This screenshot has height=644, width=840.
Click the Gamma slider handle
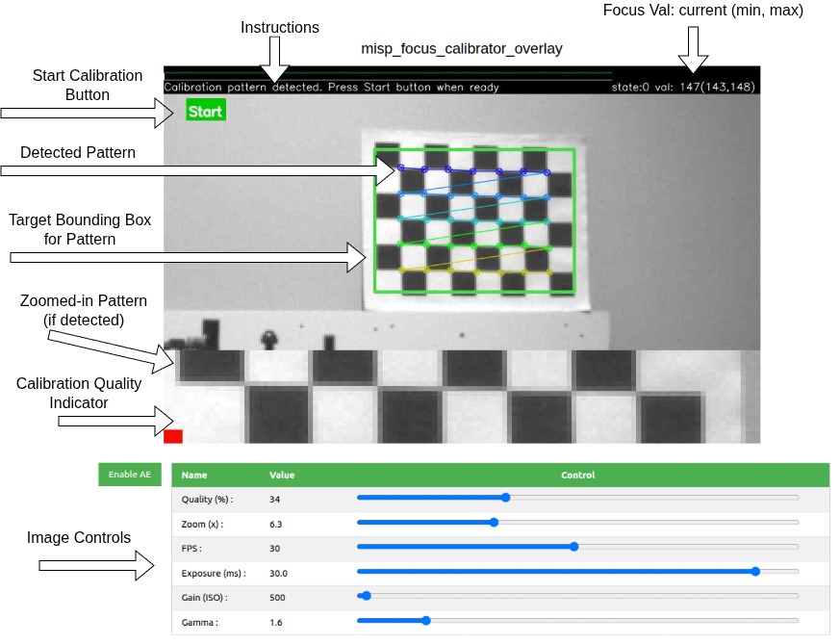(x=424, y=621)
